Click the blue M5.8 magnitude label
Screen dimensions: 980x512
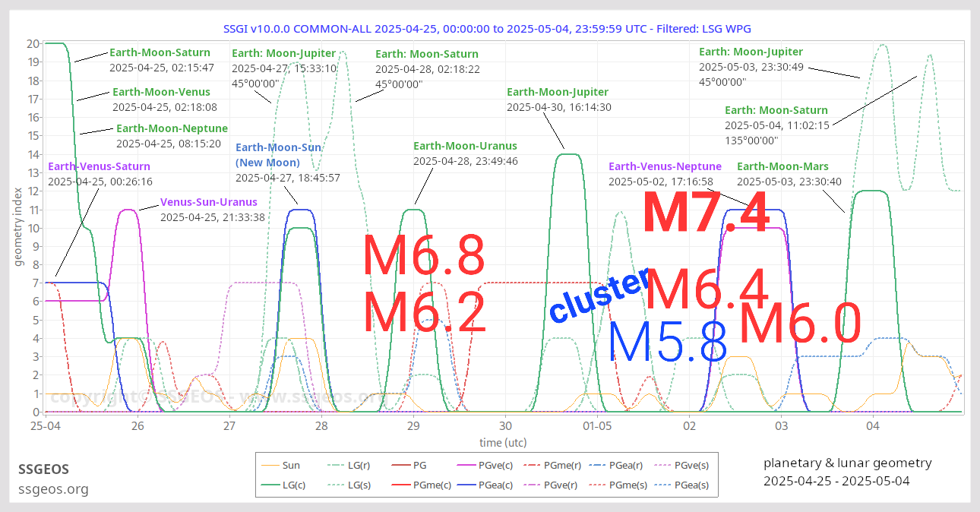click(668, 342)
